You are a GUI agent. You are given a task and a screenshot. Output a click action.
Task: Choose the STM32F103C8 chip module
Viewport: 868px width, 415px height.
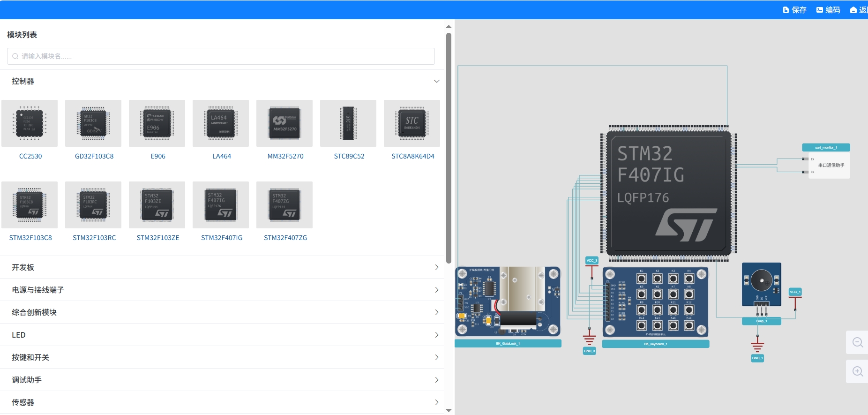[x=30, y=205]
